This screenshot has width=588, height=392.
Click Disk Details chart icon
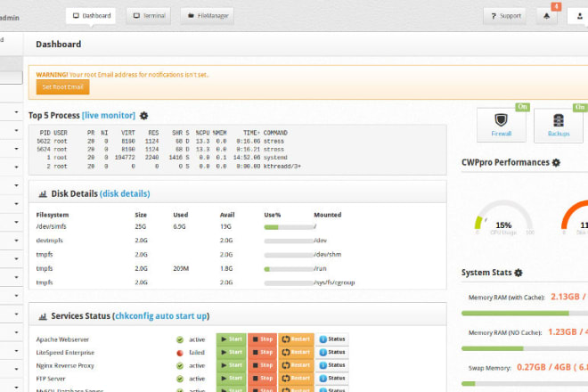[43, 194]
